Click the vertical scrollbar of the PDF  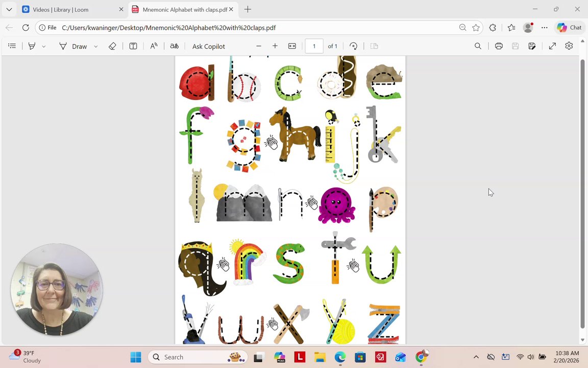[582, 194]
